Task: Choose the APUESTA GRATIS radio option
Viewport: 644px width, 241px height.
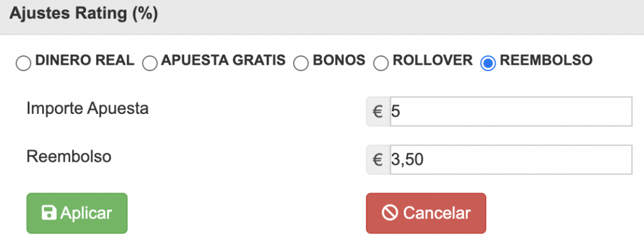Action: [150, 64]
